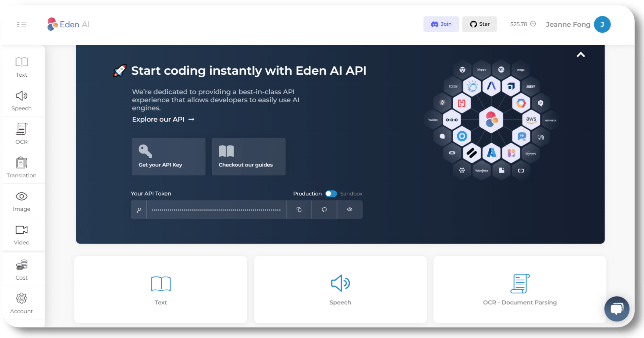Image resolution: width=644 pixels, height=338 pixels.
Task: Select Translation in the sidebar
Action: [22, 167]
